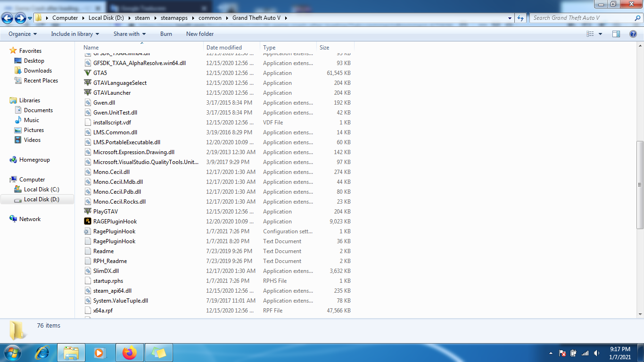Sort by the Type column header
Image resolution: width=644 pixels, height=362 pixels.
click(289, 48)
